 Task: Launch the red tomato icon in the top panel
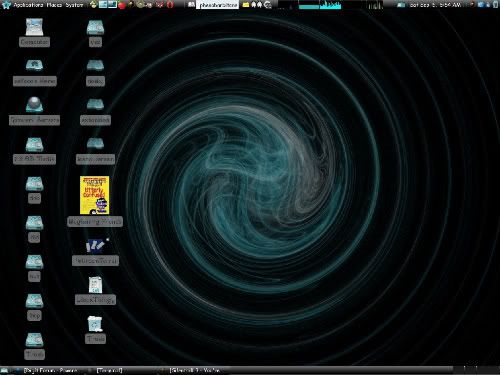click(122, 5)
